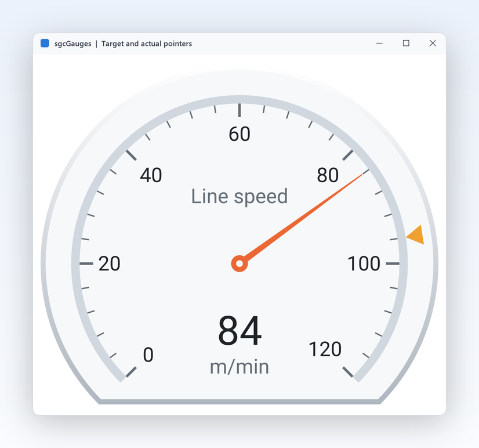Click the 20 scale label
This screenshot has height=448, width=479.
(110, 263)
